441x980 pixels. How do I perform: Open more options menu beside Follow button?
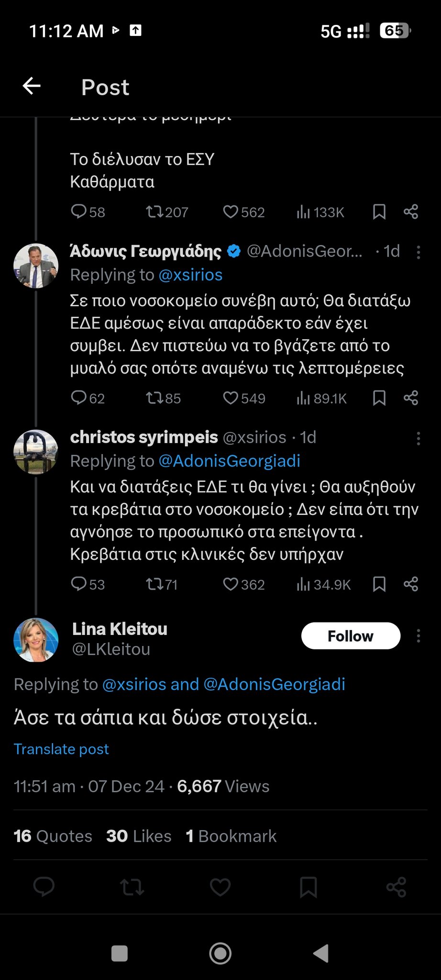coord(419,636)
